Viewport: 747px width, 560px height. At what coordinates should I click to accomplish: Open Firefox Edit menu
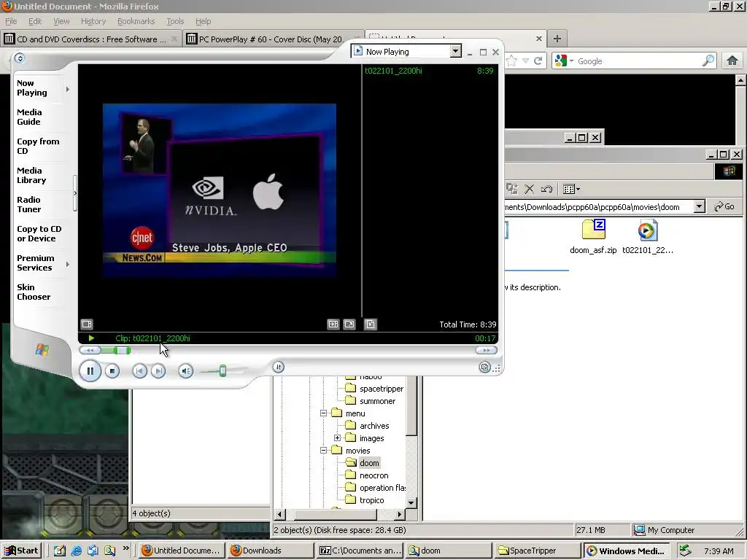[35, 21]
